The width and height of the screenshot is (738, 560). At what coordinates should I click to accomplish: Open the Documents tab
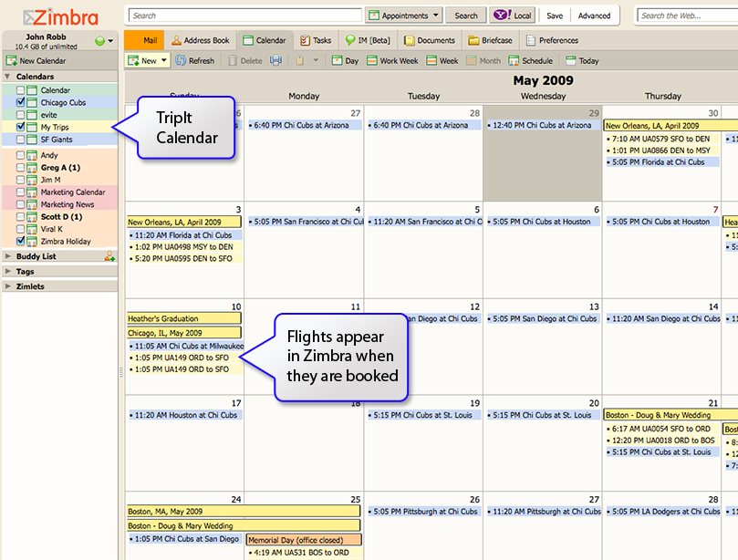[x=430, y=40]
